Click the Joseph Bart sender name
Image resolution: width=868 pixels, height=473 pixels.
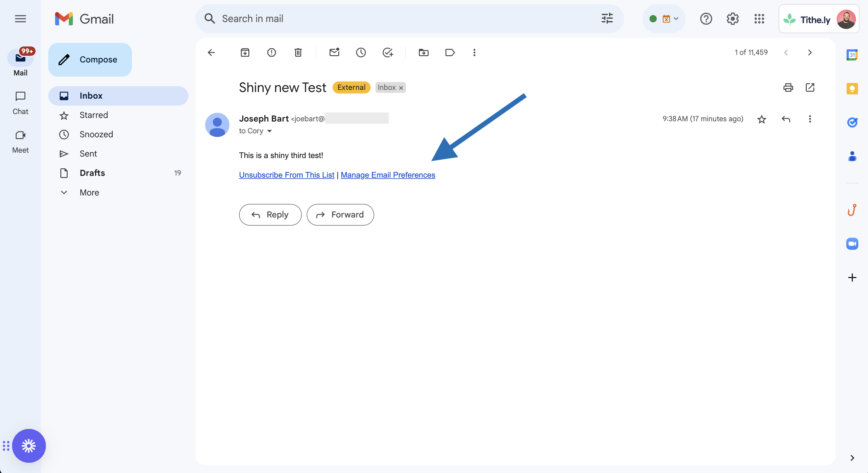click(x=264, y=119)
